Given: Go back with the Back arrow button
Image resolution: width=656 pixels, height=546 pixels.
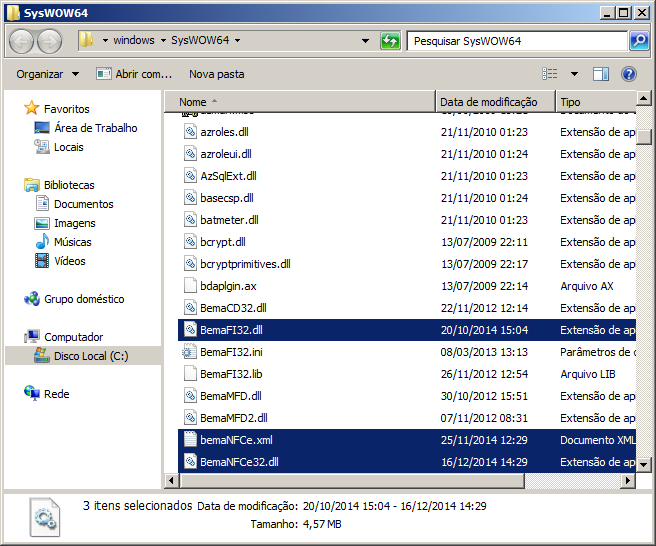Looking at the screenshot, I should 20,41.
